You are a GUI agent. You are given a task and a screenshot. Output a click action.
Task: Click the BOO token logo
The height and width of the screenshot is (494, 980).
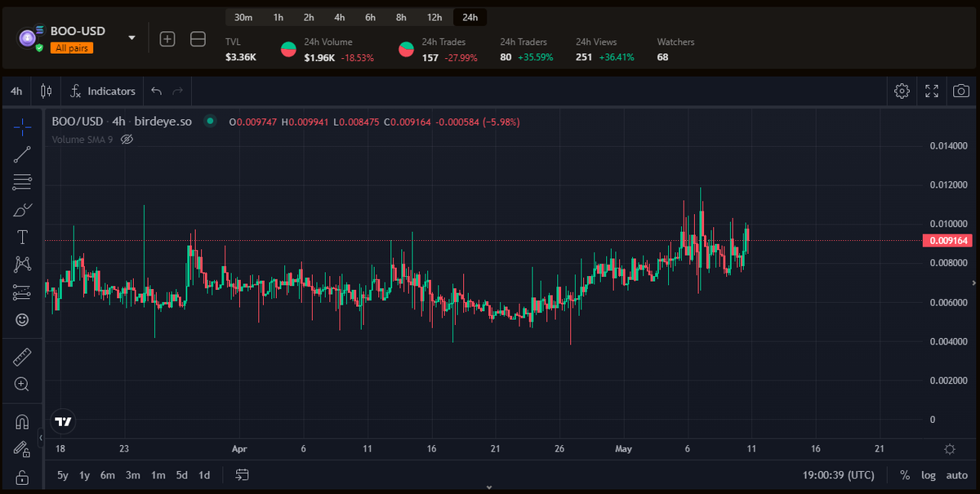coord(27,37)
